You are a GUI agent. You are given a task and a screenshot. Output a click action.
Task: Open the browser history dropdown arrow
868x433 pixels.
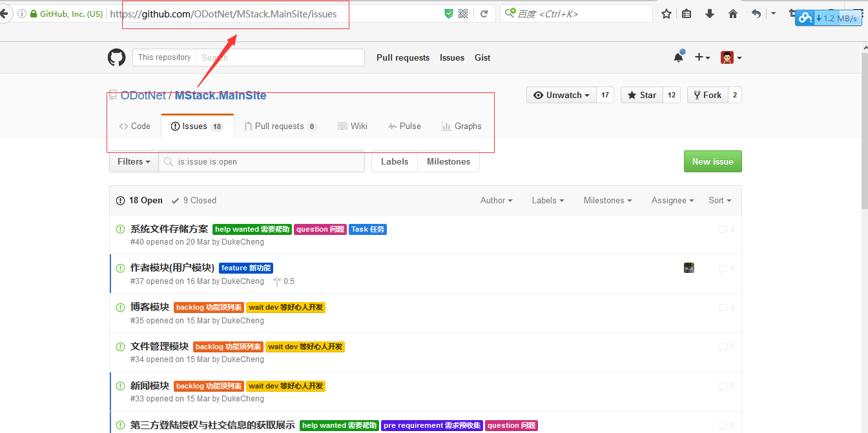tap(773, 14)
